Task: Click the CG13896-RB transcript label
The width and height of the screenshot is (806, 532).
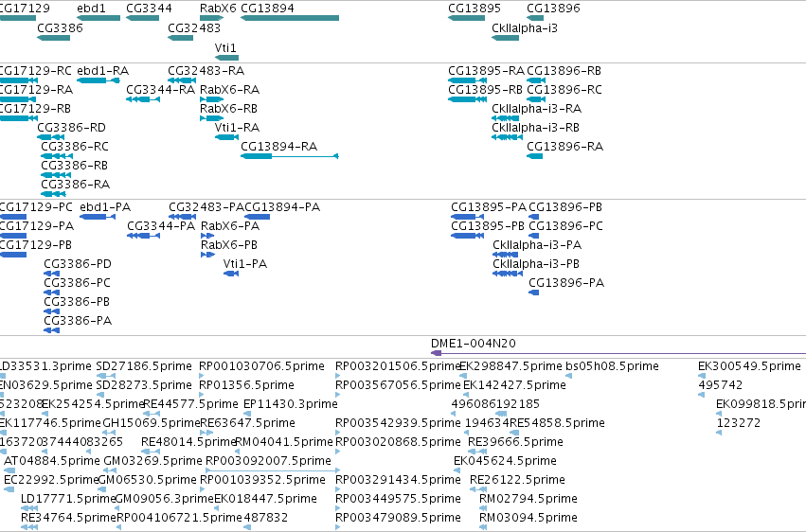Action: 564,71
